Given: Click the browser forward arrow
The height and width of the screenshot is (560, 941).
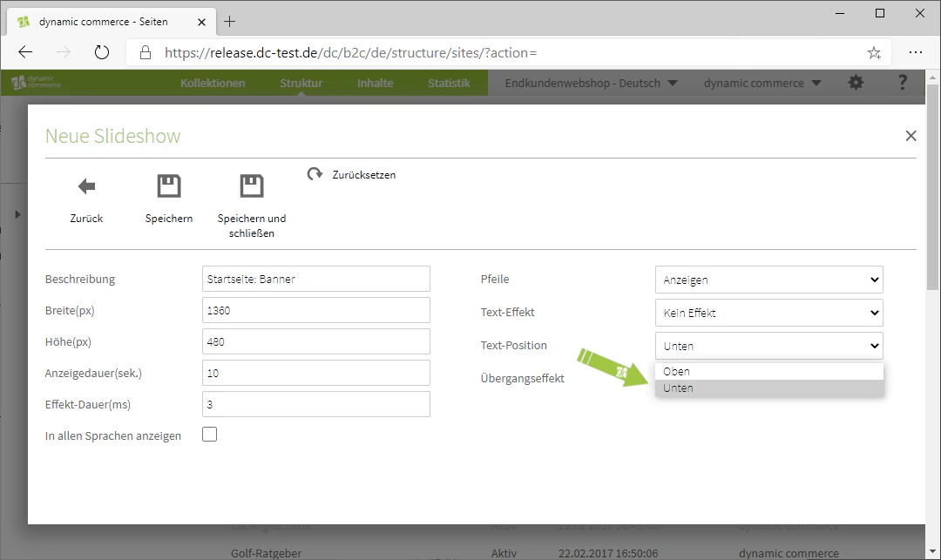Looking at the screenshot, I should [63, 52].
